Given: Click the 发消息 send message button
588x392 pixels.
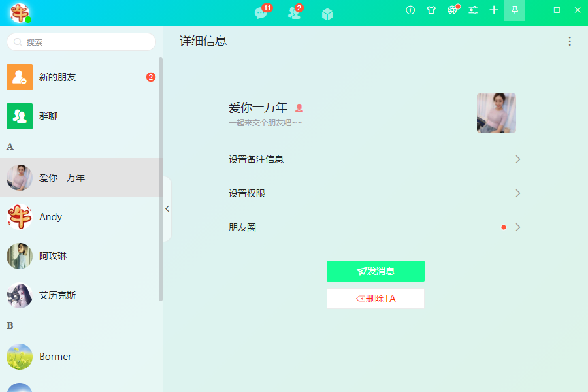Looking at the screenshot, I should [x=376, y=271].
